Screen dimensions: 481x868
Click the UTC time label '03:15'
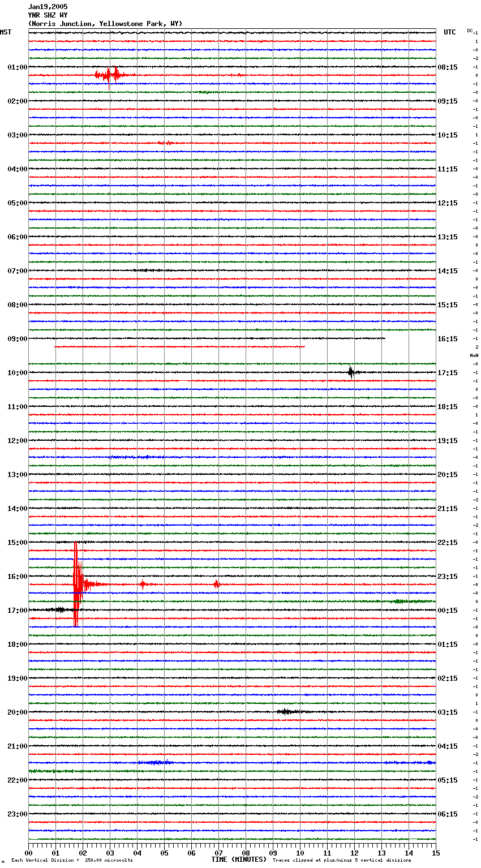(x=448, y=712)
